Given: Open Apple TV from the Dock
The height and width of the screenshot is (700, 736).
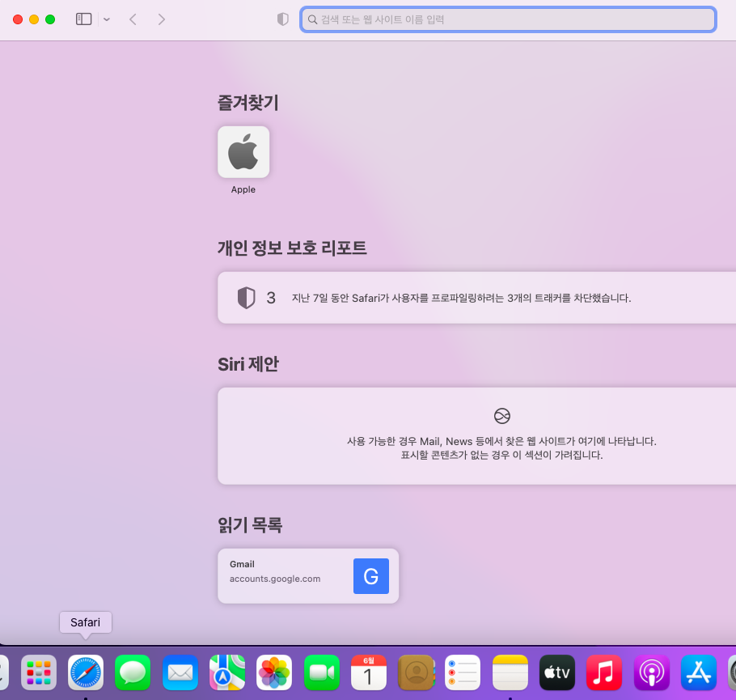Looking at the screenshot, I should click(x=557, y=672).
